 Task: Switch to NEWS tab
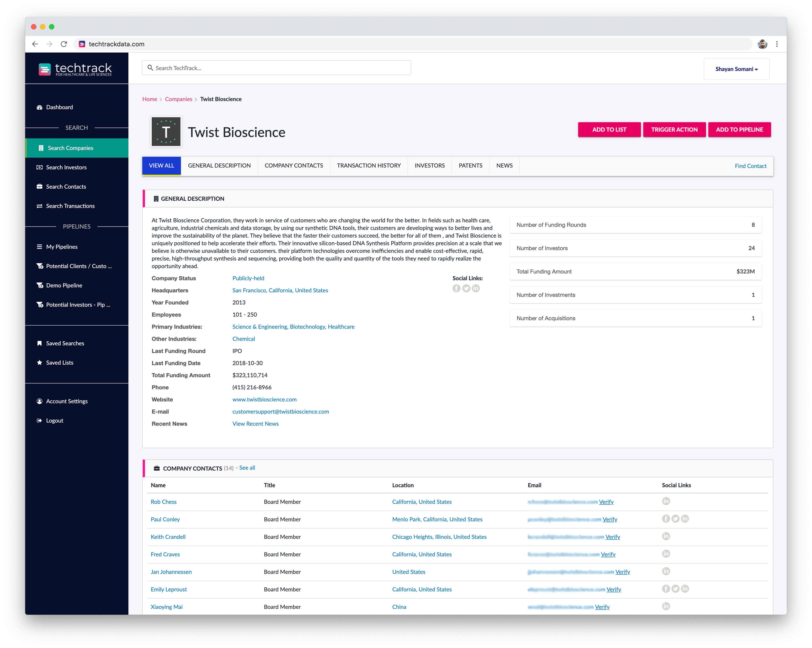504,166
